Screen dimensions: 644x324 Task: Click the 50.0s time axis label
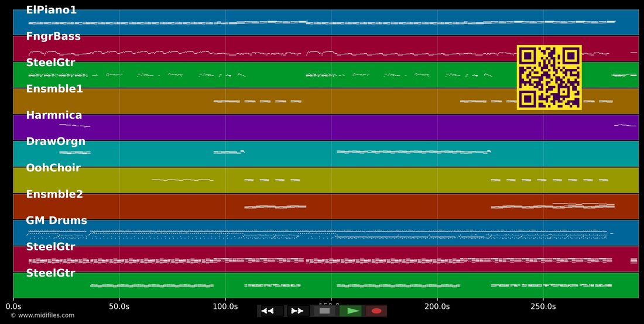[x=119, y=306]
